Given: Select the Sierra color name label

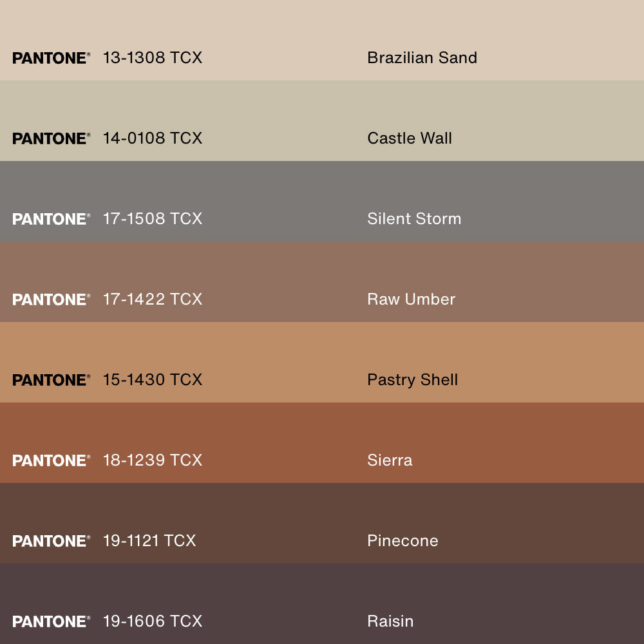Looking at the screenshot, I should (x=390, y=460).
